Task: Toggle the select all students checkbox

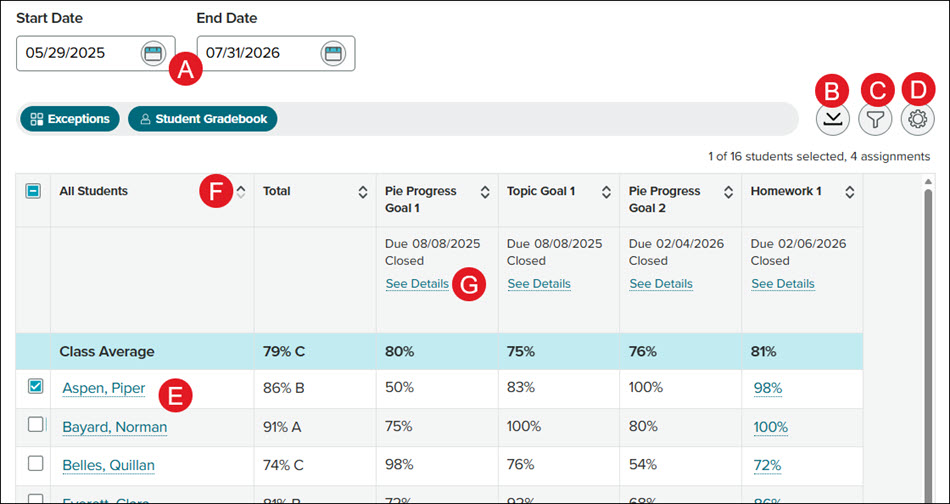Action: 33,191
